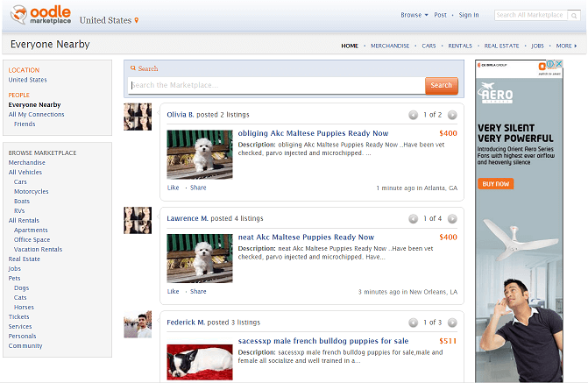Click Sign In in the header
This screenshot has height=383, width=588.
tap(469, 15)
